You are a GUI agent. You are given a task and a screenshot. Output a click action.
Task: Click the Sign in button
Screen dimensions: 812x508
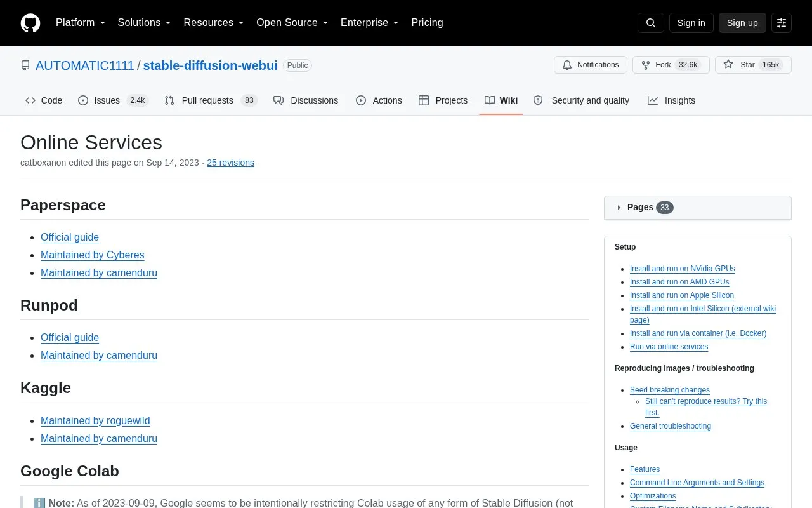click(x=691, y=23)
